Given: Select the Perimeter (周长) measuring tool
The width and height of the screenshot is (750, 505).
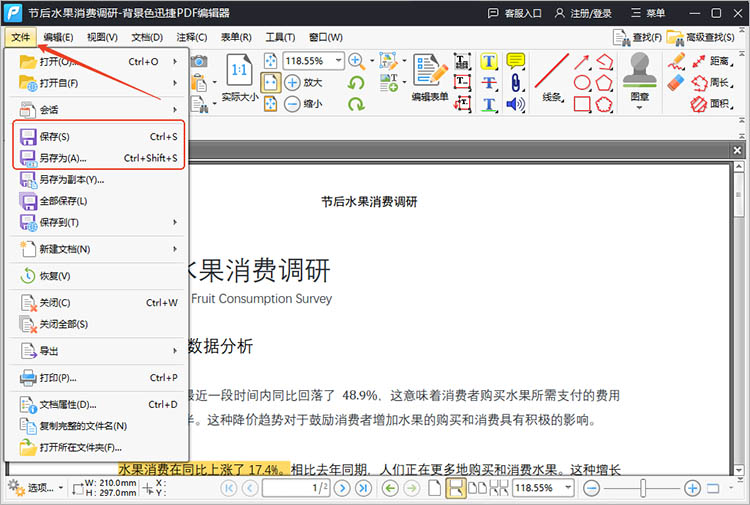Looking at the screenshot, I should pyautogui.click(x=712, y=83).
